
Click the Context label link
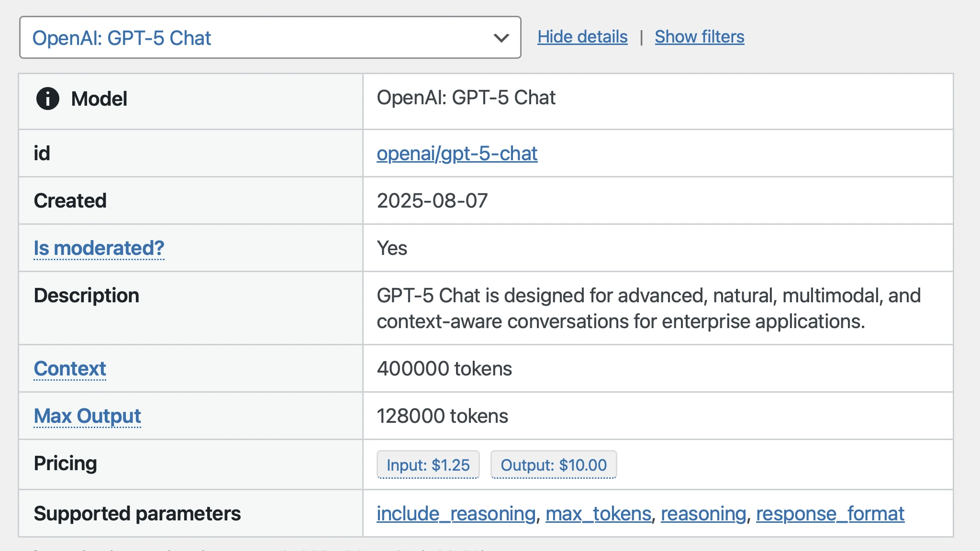(x=70, y=369)
